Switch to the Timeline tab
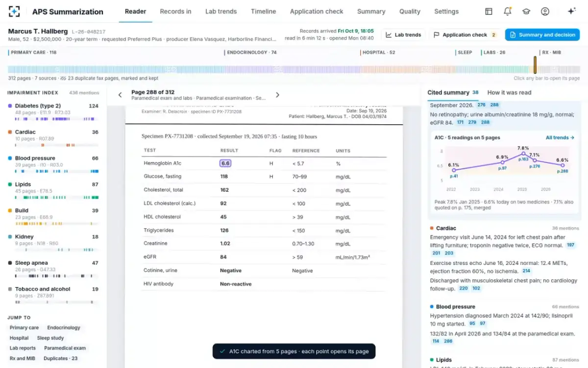The image size is (588, 368). coord(263,11)
